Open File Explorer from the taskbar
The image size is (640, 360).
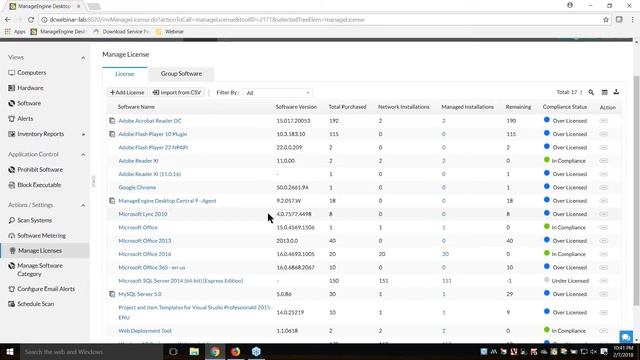[x=194, y=351]
